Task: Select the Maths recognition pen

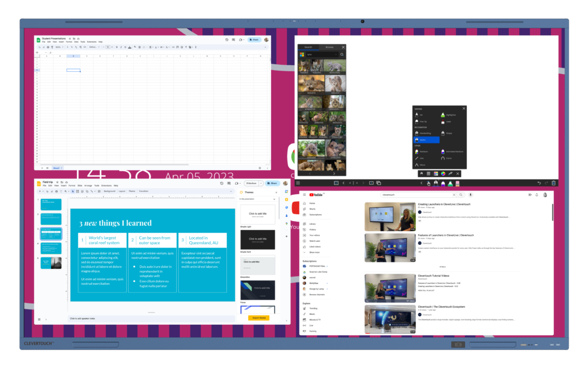Action: pos(426,140)
